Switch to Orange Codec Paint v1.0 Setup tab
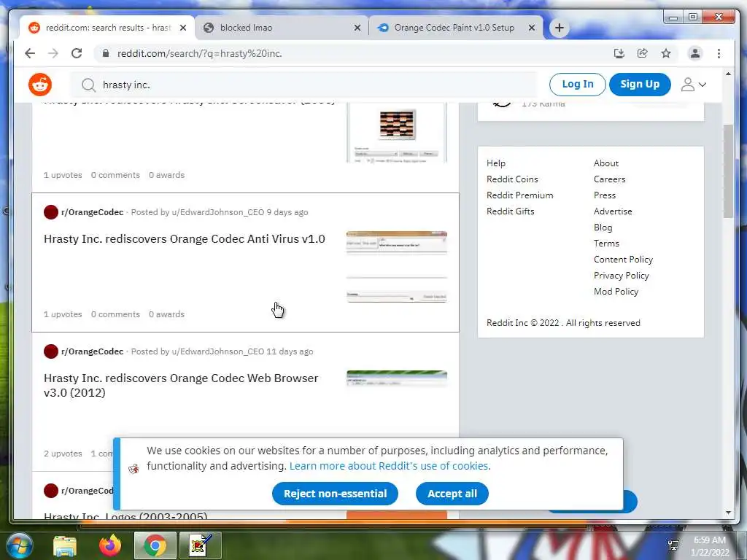The height and width of the screenshot is (560, 747). coord(455,28)
